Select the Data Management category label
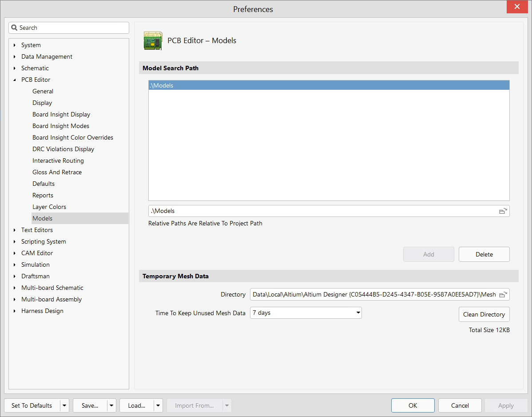 click(47, 57)
